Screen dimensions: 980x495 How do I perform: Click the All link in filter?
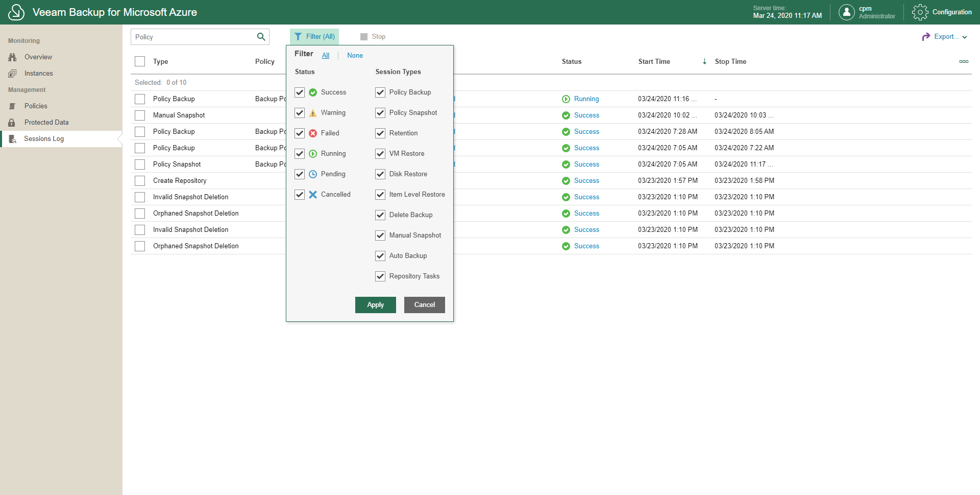[x=326, y=56]
